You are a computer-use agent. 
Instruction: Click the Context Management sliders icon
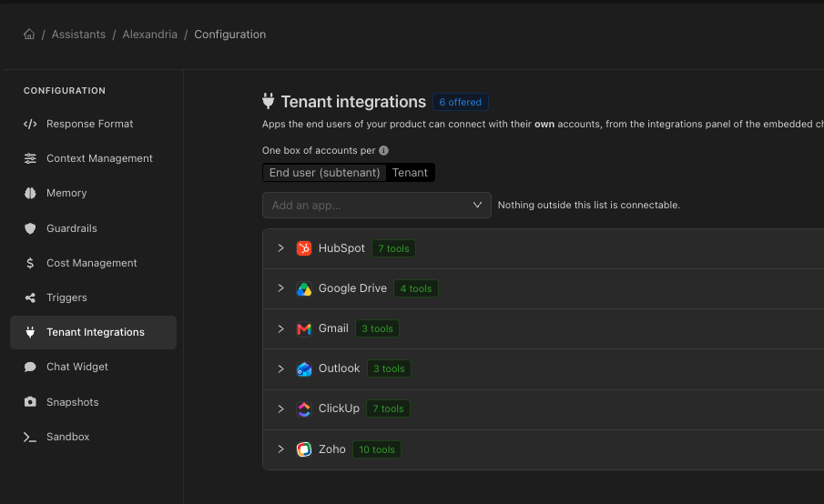pyautogui.click(x=30, y=158)
